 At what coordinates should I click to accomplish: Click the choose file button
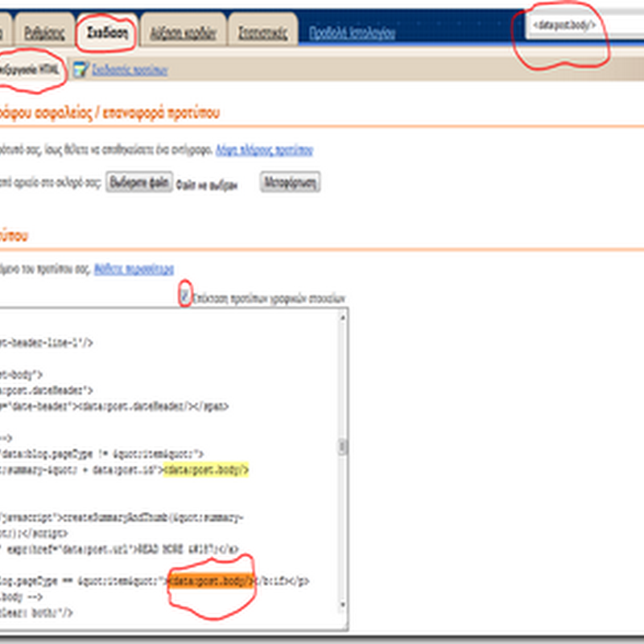[x=138, y=182]
